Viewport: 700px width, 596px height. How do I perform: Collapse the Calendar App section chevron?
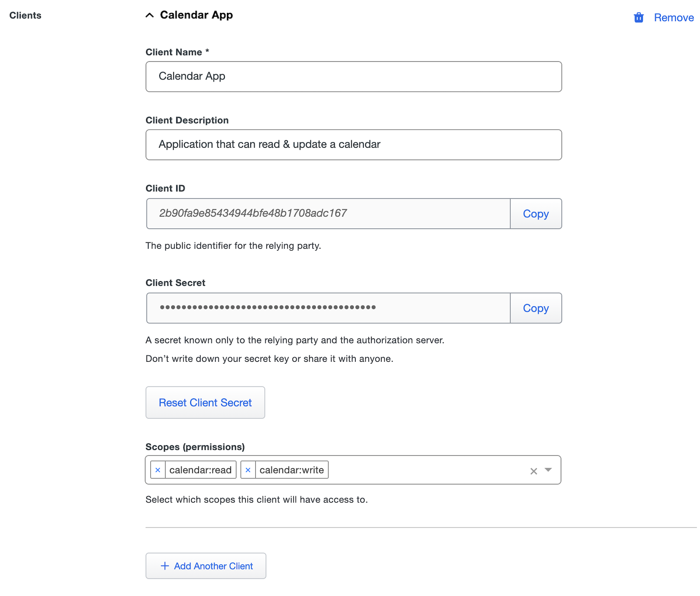coord(150,15)
